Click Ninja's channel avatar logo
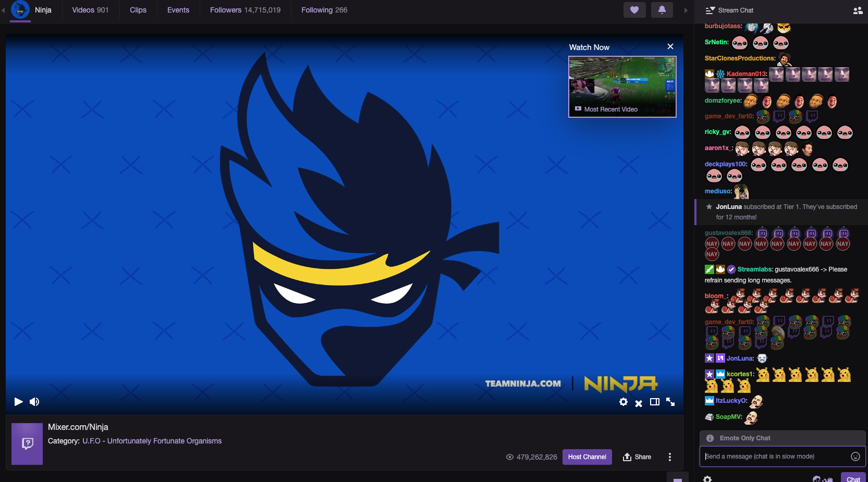868x482 pixels. pos(20,9)
